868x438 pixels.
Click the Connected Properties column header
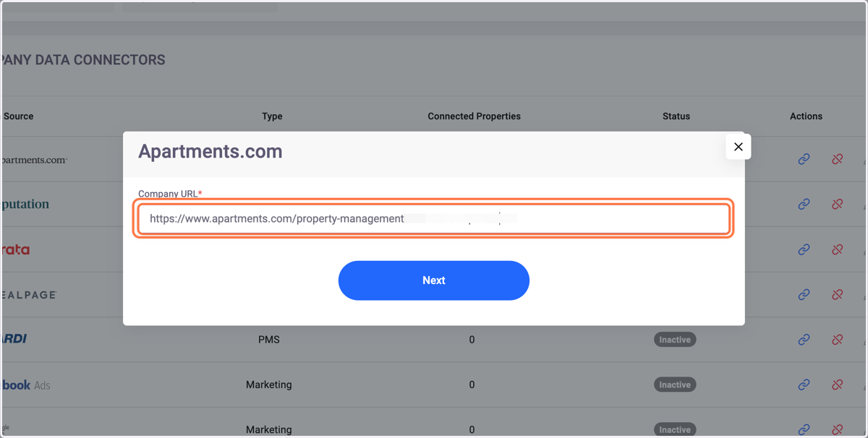point(474,116)
